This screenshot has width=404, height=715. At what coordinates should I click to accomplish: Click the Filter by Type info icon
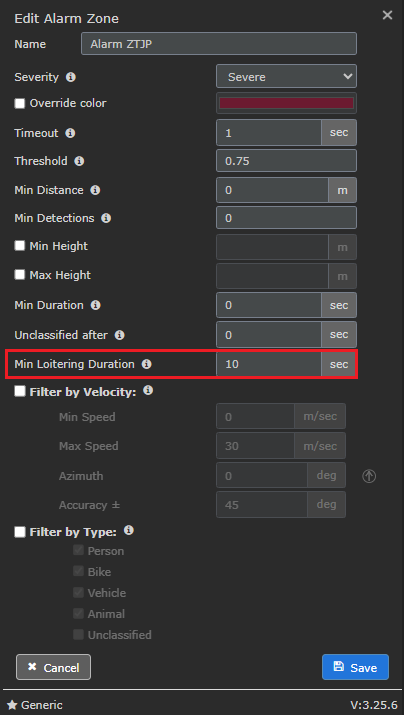pyautogui.click(x=129, y=530)
